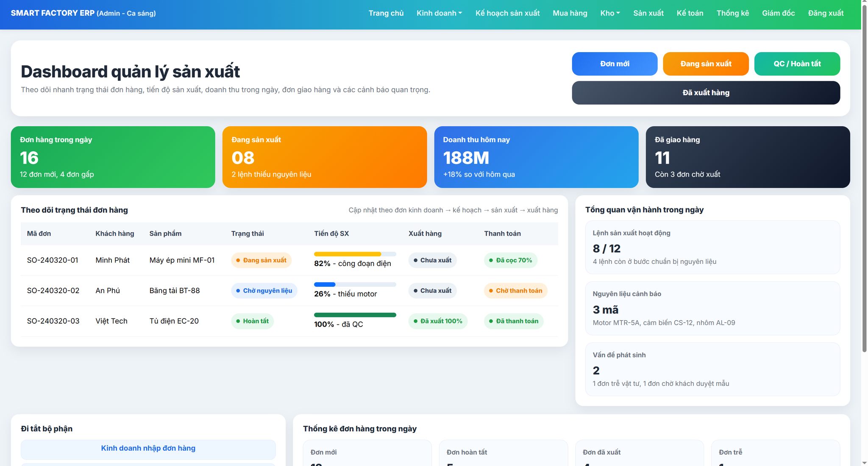Collapse the Kinh doanh menu chevron
Image resolution: width=868 pixels, height=466 pixels.
[462, 13]
